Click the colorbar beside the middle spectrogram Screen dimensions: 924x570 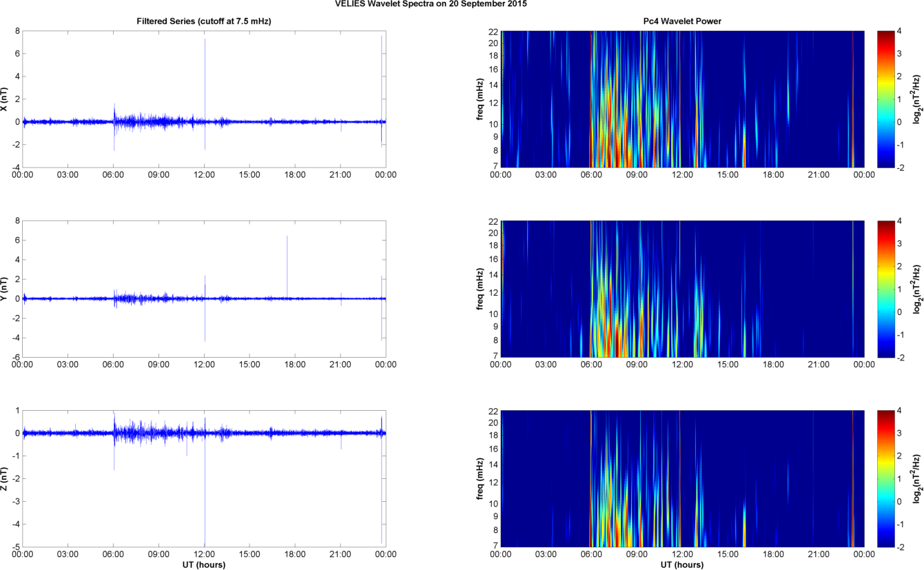[x=886, y=288]
